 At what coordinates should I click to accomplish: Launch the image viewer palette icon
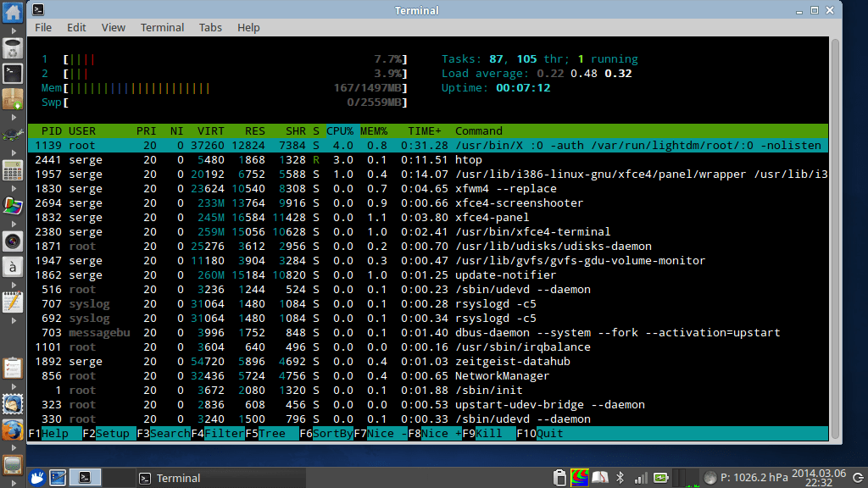[12, 206]
